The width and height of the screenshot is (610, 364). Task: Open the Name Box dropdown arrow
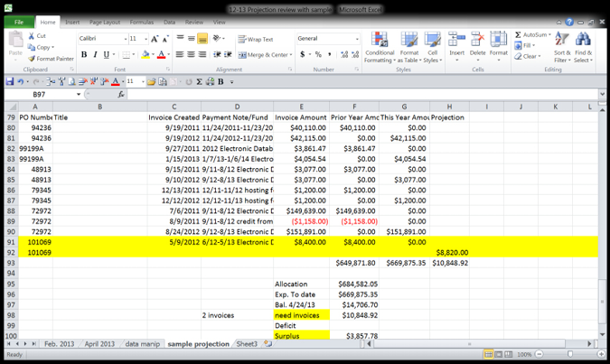point(79,94)
